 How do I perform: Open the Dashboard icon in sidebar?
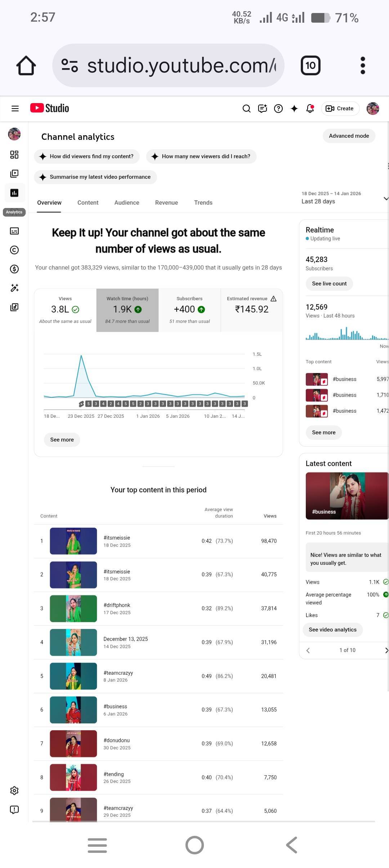click(x=14, y=155)
